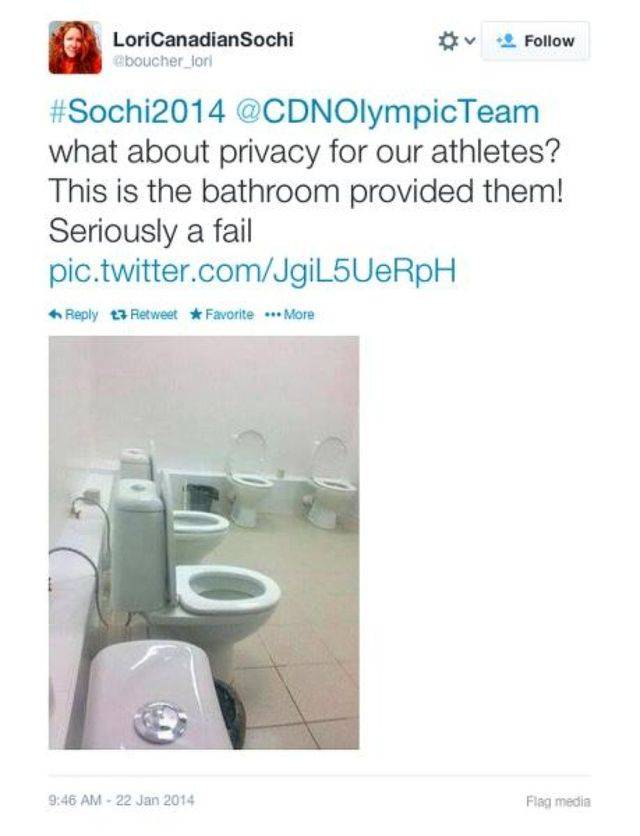This screenshot has width=640, height=836.
Task: Click the Flag media link
Action: [558, 801]
